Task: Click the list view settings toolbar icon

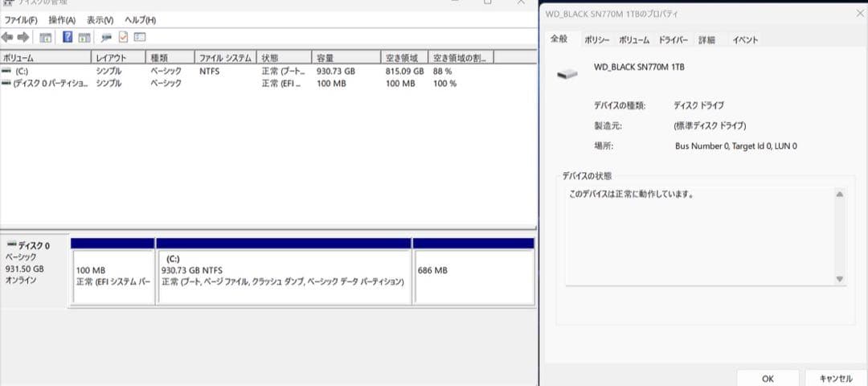Action: 140,37
